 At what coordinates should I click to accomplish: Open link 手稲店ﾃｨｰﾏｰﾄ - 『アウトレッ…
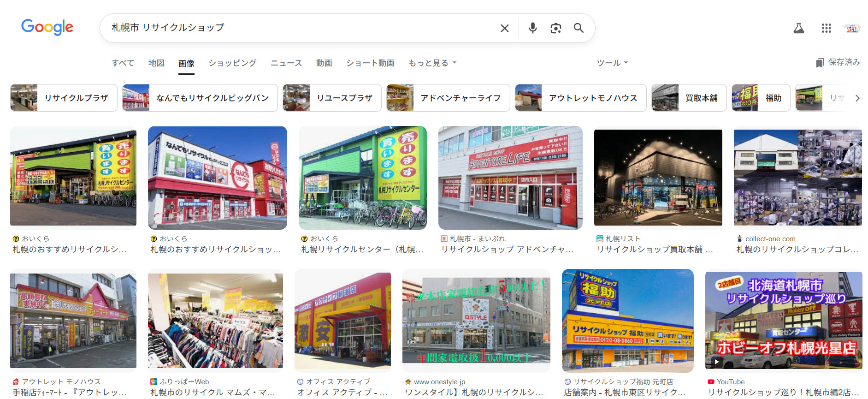click(x=70, y=392)
